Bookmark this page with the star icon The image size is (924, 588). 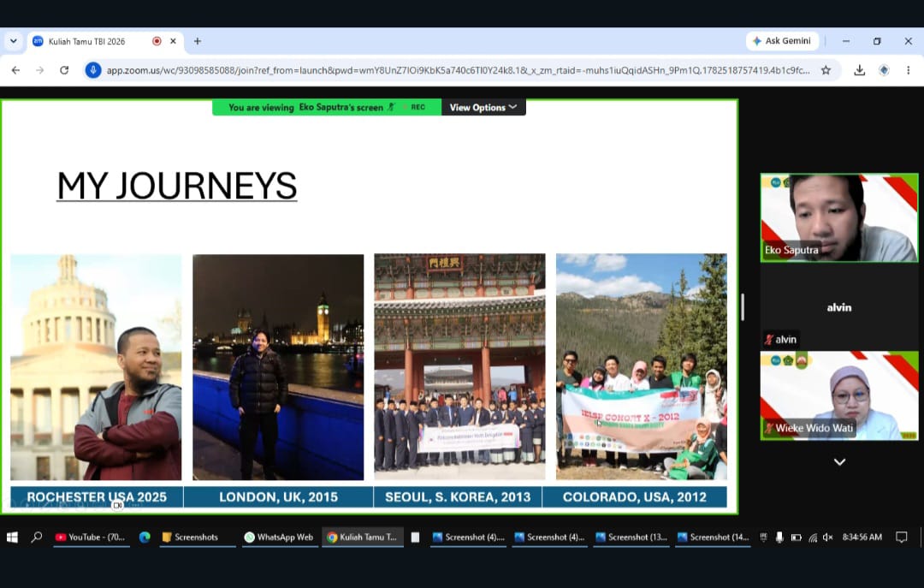click(x=826, y=70)
